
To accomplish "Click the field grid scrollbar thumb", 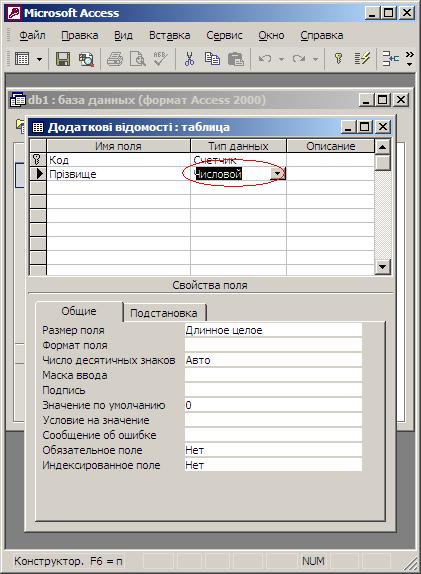I will click(383, 162).
